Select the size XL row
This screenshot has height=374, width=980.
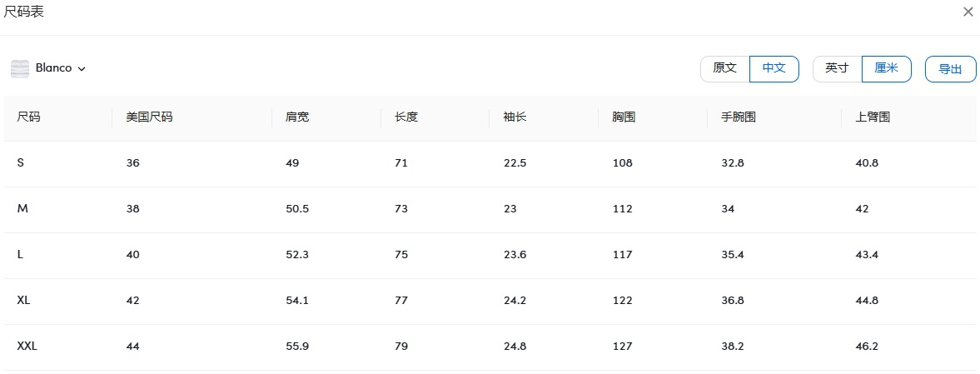click(23, 301)
